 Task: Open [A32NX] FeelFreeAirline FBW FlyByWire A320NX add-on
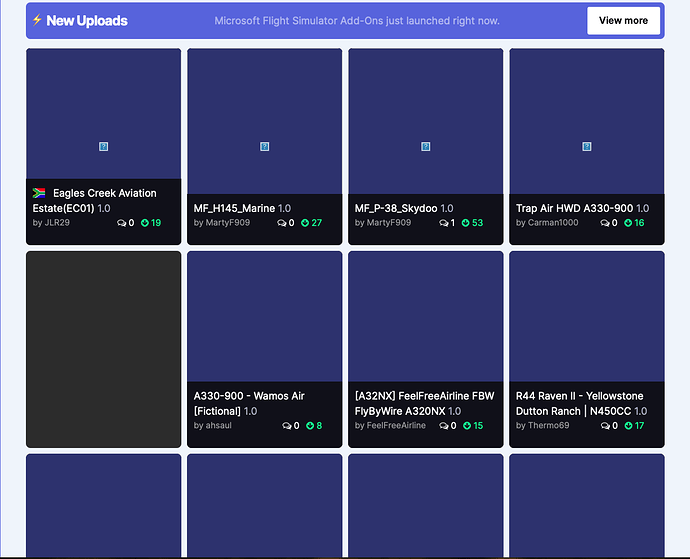pos(425,404)
